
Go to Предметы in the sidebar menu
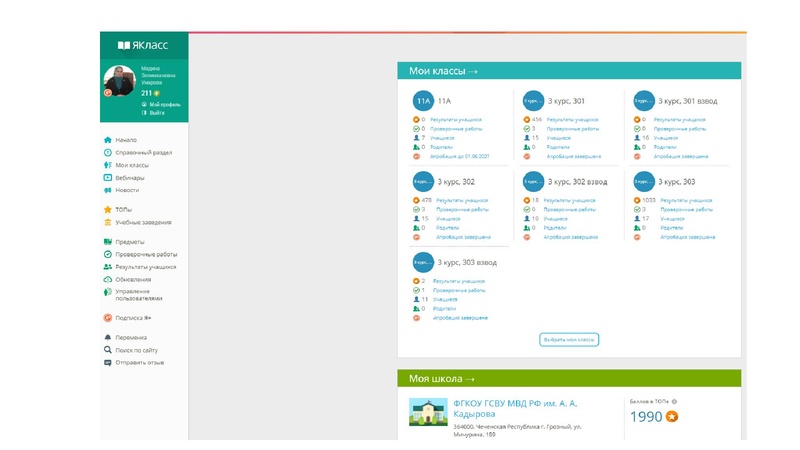[x=130, y=242]
